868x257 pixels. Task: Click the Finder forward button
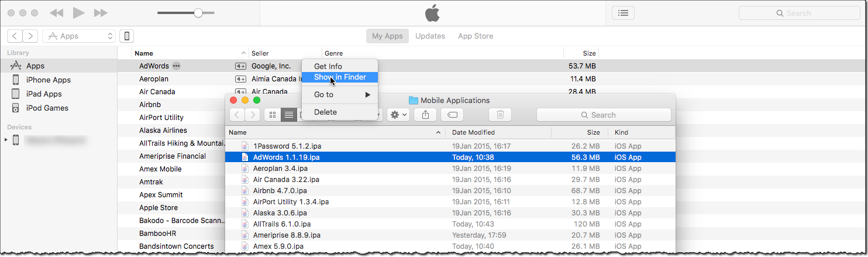pyautogui.click(x=253, y=115)
